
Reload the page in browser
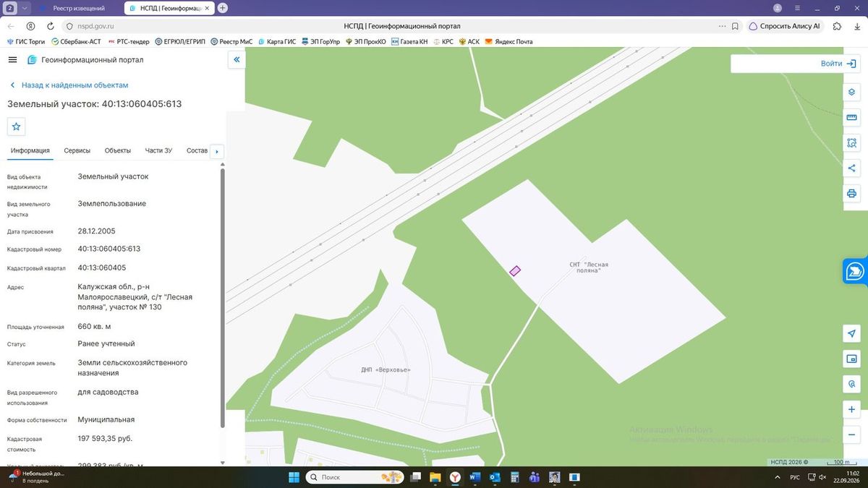pyautogui.click(x=51, y=26)
